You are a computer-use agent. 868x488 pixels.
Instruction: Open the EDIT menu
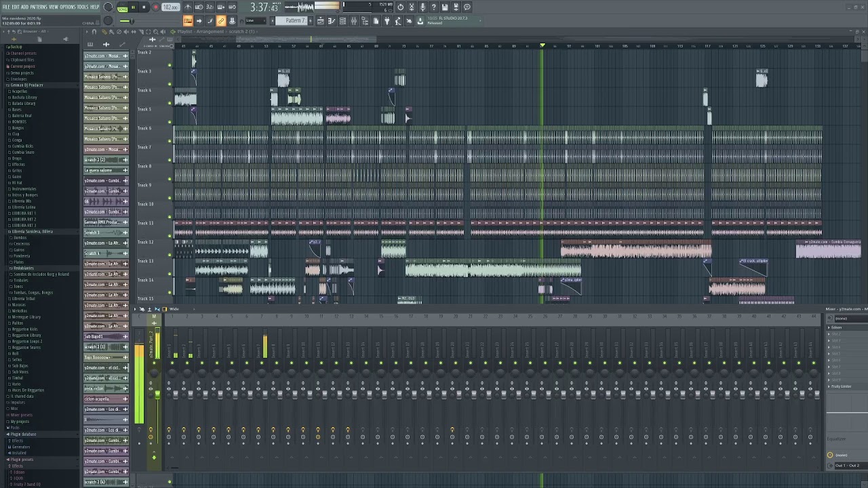15,7
